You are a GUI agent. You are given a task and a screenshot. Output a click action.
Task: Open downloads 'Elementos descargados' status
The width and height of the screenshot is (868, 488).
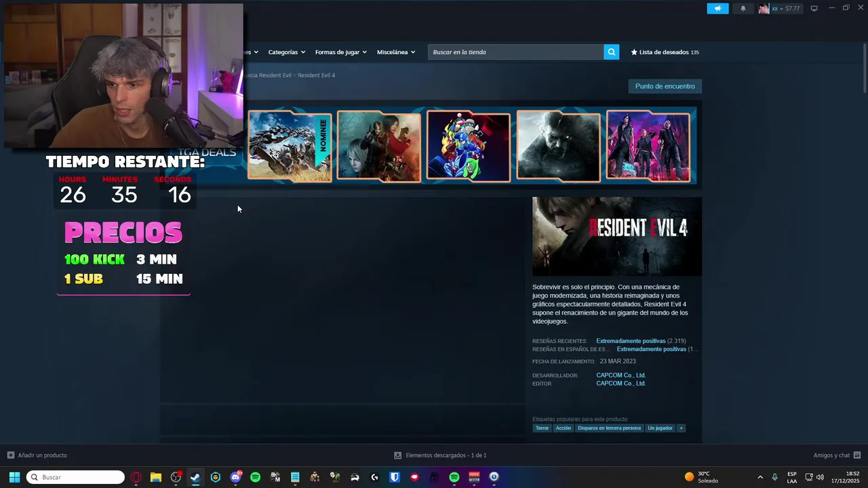(440, 455)
